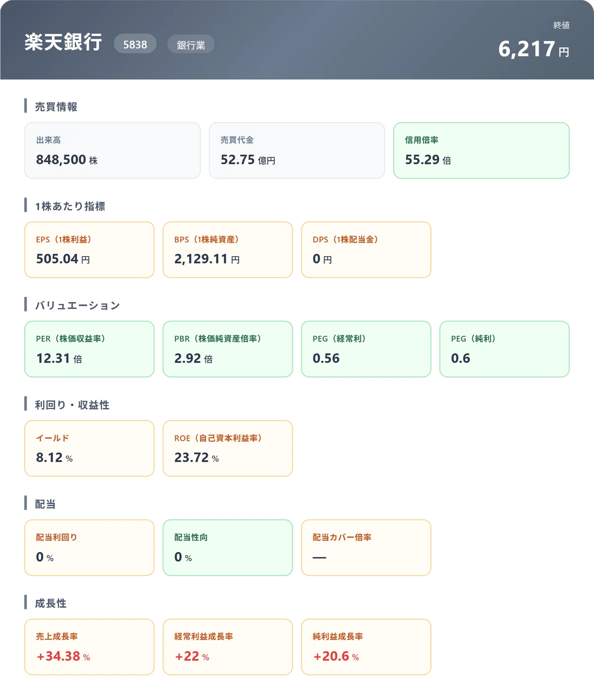Select the バリュエーション section heading
This screenshot has height=700, width=594.
[77, 305]
